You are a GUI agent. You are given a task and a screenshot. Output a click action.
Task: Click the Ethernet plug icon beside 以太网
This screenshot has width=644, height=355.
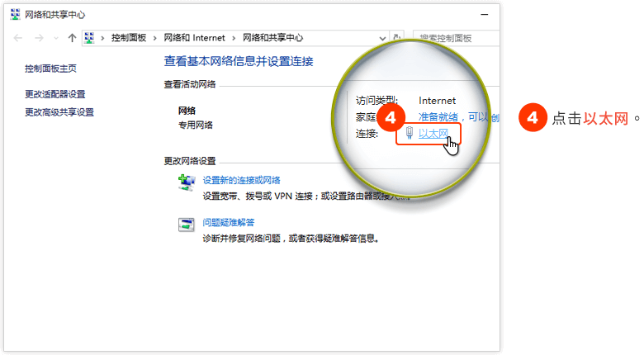[x=410, y=132]
